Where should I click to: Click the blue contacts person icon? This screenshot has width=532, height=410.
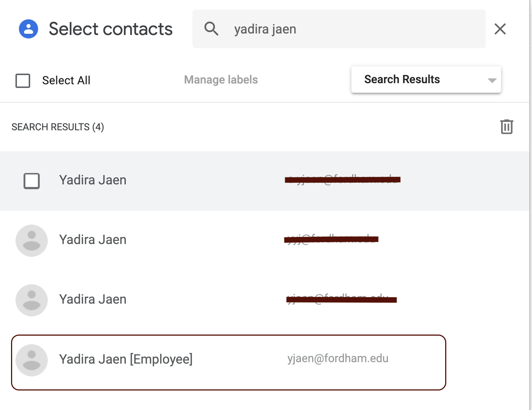29,29
